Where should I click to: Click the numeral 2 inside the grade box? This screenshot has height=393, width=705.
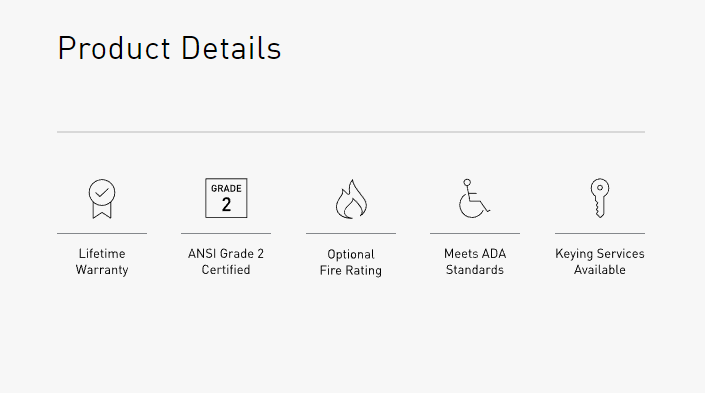pos(226,205)
